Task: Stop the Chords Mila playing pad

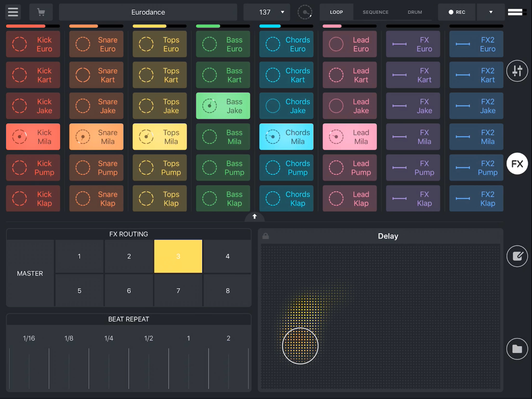Action: [x=286, y=137]
